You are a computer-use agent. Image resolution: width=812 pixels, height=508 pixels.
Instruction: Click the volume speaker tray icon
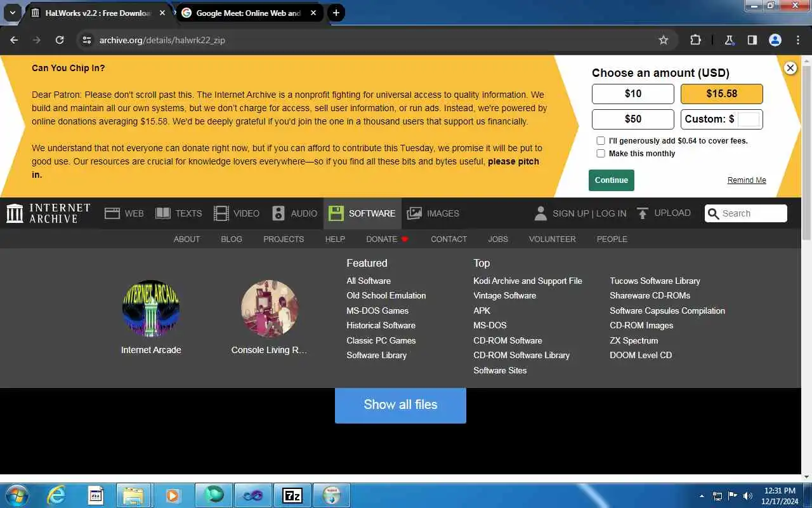[x=748, y=496]
